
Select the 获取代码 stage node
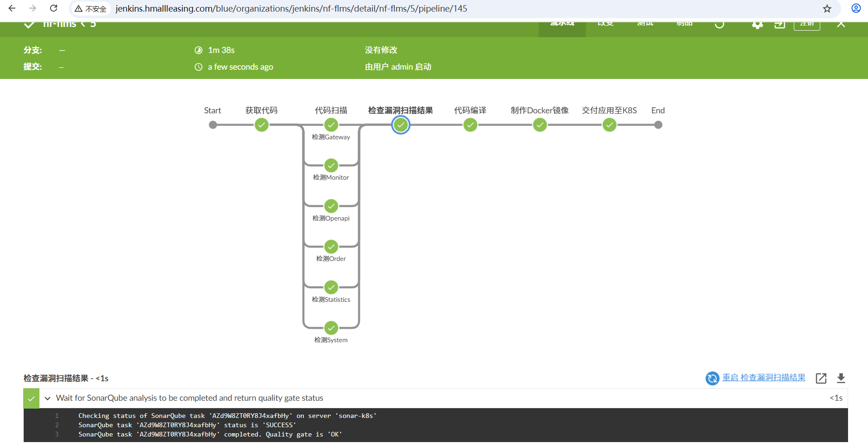point(262,125)
